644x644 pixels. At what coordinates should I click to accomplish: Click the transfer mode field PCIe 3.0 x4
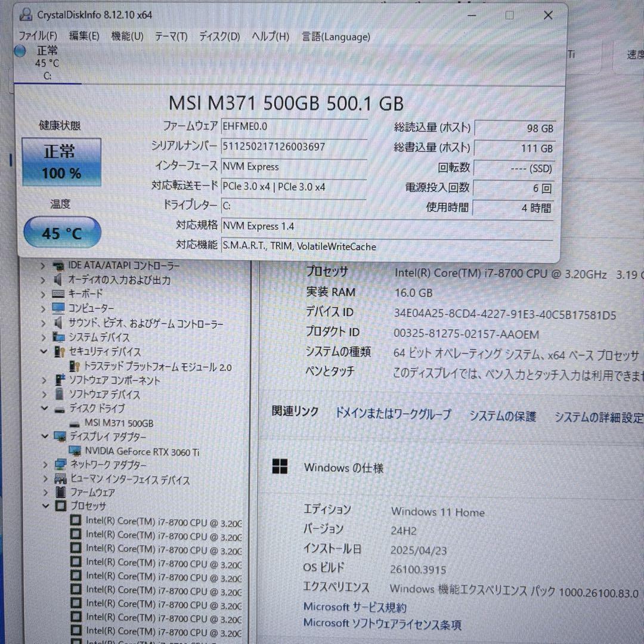(294, 187)
